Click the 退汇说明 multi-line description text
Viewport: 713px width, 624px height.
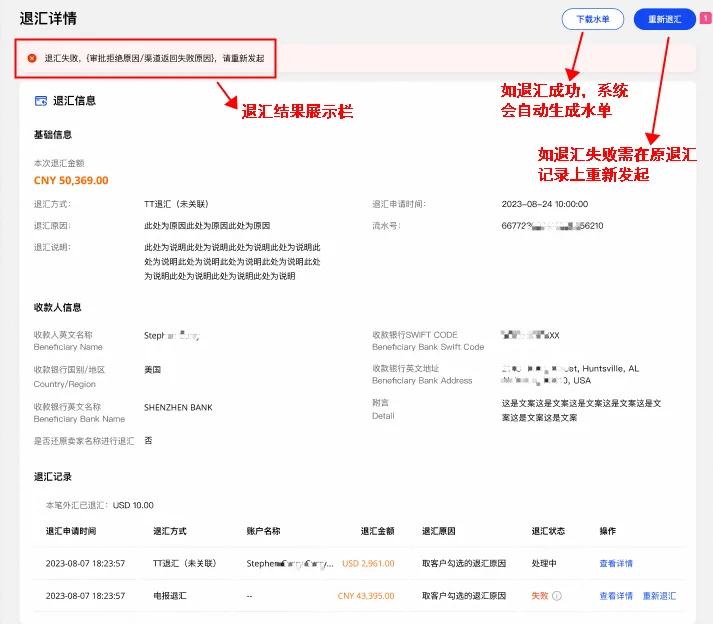tap(232, 262)
